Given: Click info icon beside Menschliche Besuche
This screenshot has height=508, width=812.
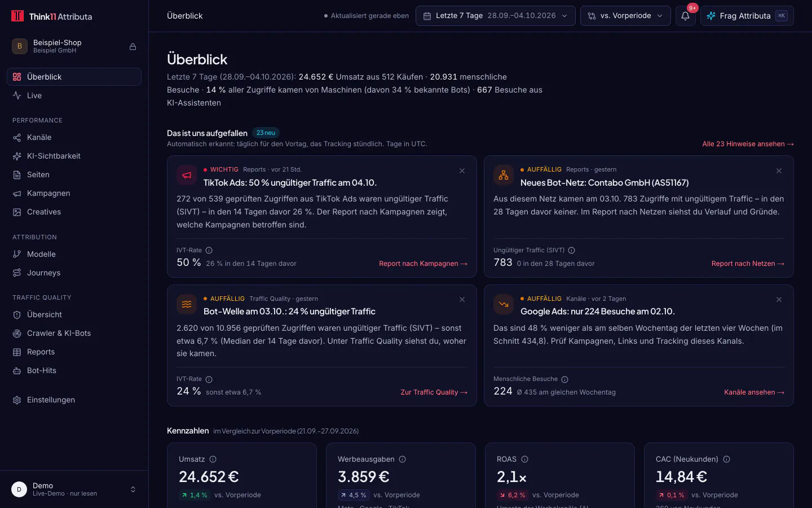Looking at the screenshot, I should tap(565, 379).
